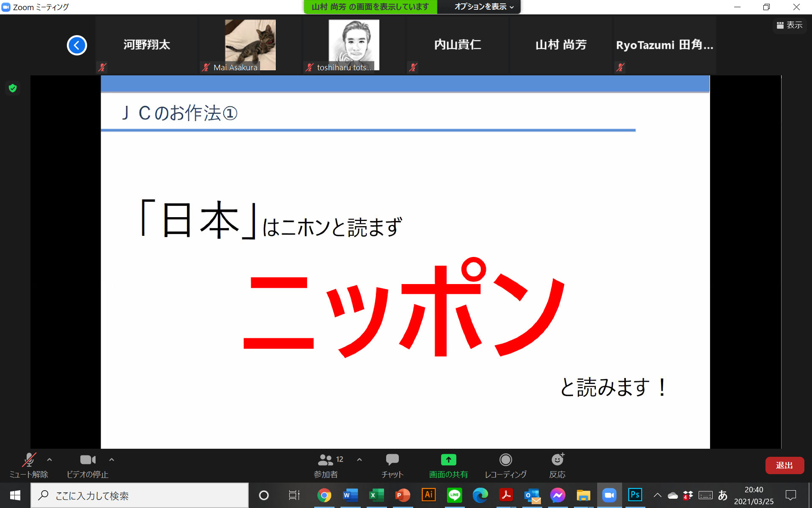Open the Chat (チャット) panel
The width and height of the screenshot is (812, 508).
coord(392,465)
